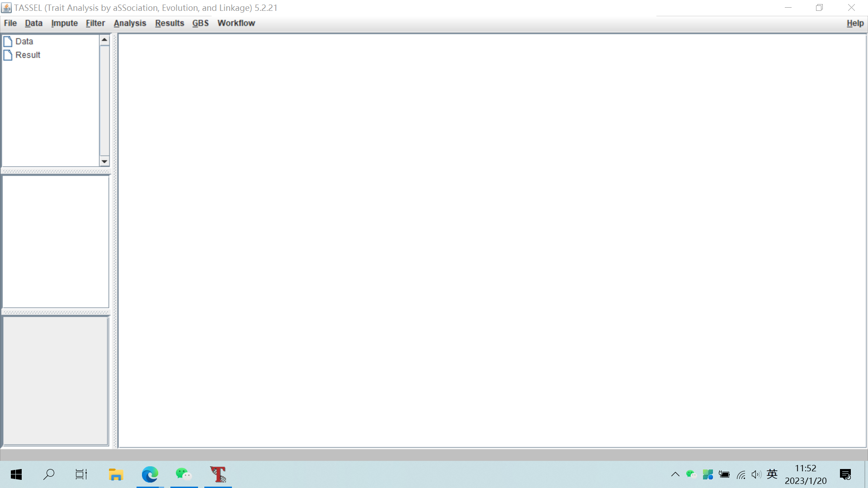Open the Help menu
The width and height of the screenshot is (868, 488).
(x=855, y=23)
